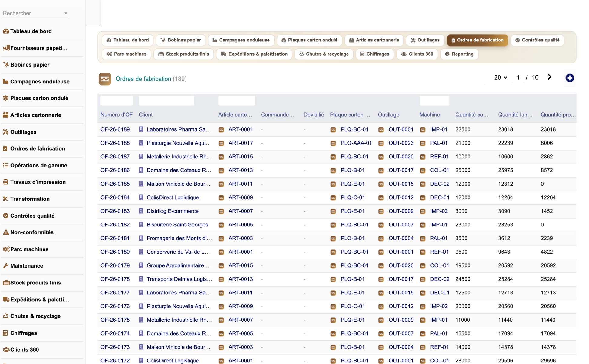Open the Campagnes onduleuse tab
The height and width of the screenshot is (364, 589).
(241, 40)
